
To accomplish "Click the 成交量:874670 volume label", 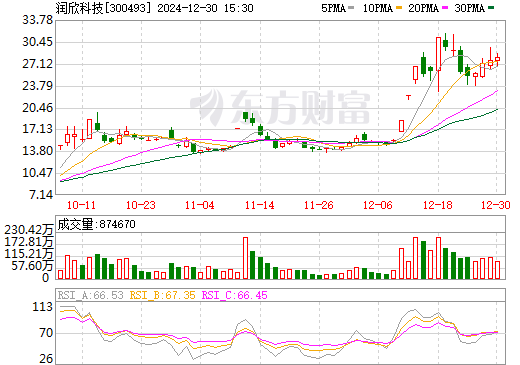I will coord(97,224).
